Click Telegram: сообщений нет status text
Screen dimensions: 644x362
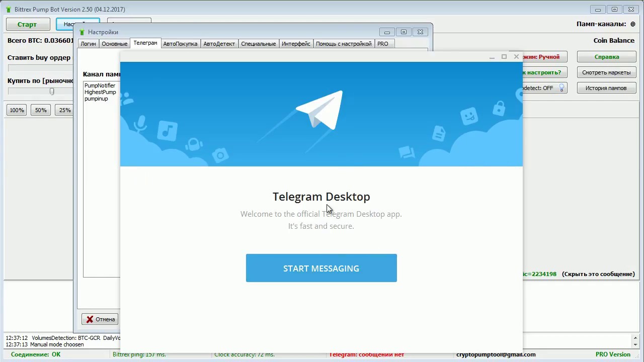coord(367,354)
